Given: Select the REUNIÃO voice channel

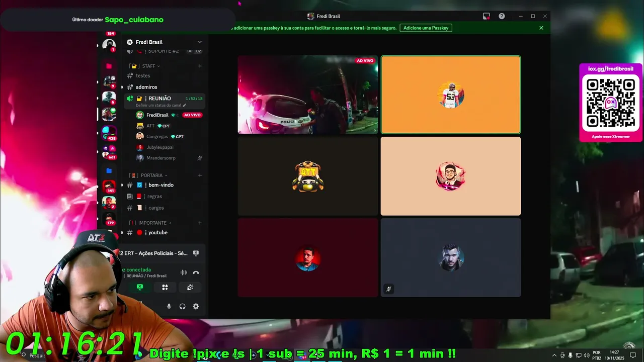Looking at the screenshot, I should click(x=159, y=99).
